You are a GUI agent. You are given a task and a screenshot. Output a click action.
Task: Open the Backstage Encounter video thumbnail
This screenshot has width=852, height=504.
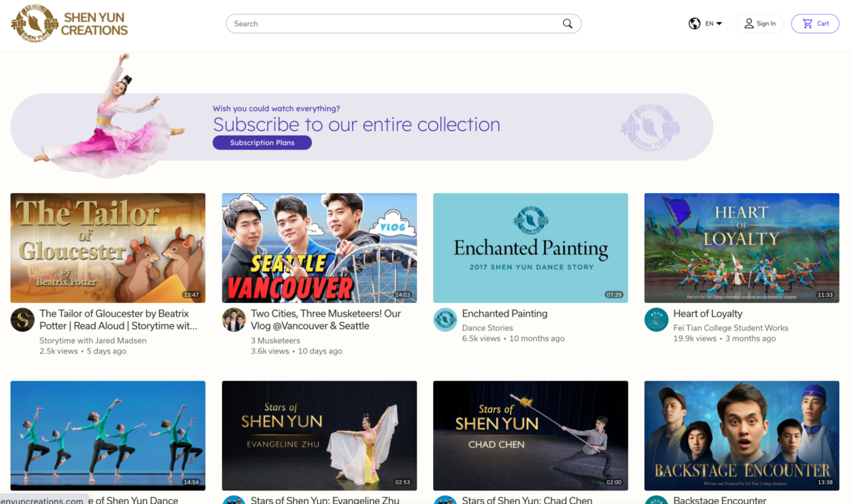(741, 435)
